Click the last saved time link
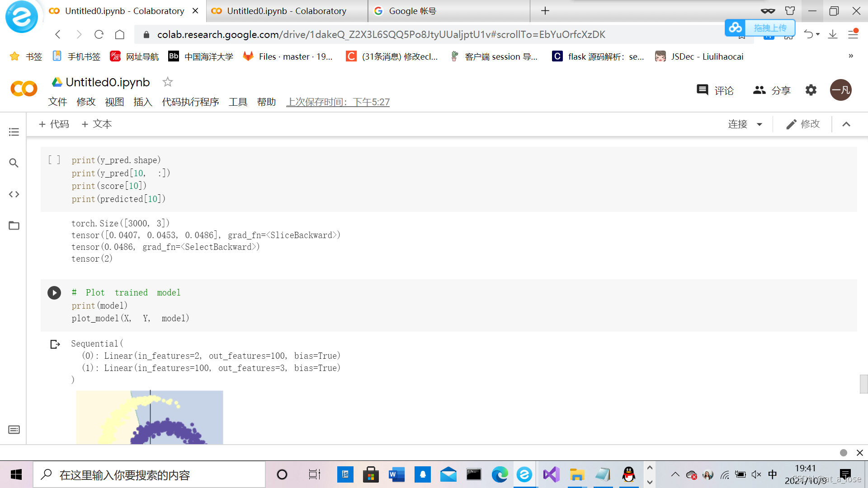 click(x=338, y=102)
